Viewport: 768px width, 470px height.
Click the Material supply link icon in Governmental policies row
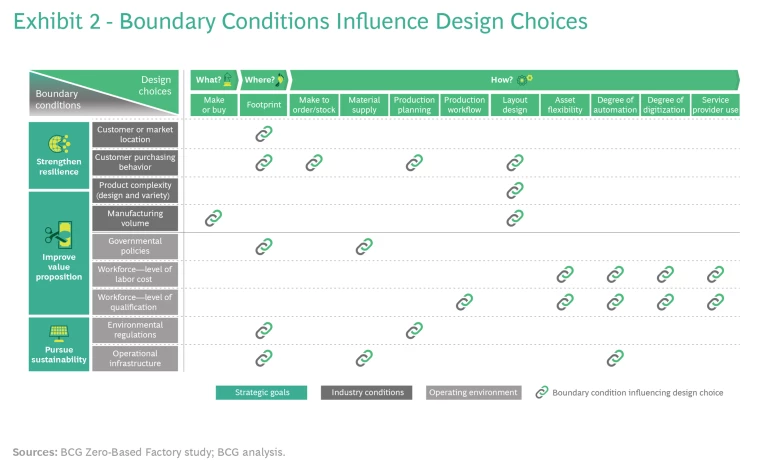click(x=364, y=246)
